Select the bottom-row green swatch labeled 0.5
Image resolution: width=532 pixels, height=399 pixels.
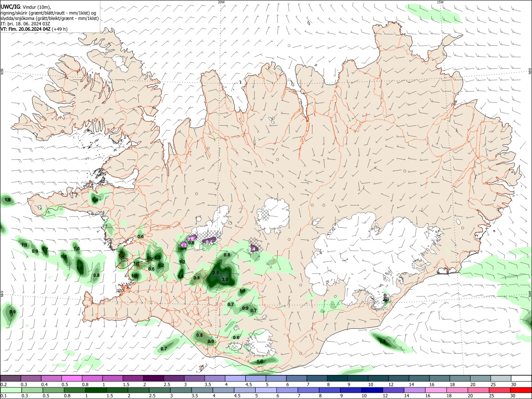(53, 390)
